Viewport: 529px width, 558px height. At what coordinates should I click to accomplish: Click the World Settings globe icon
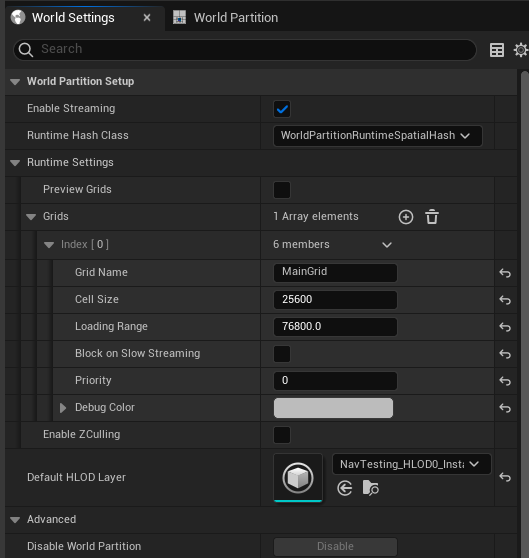click(x=18, y=17)
